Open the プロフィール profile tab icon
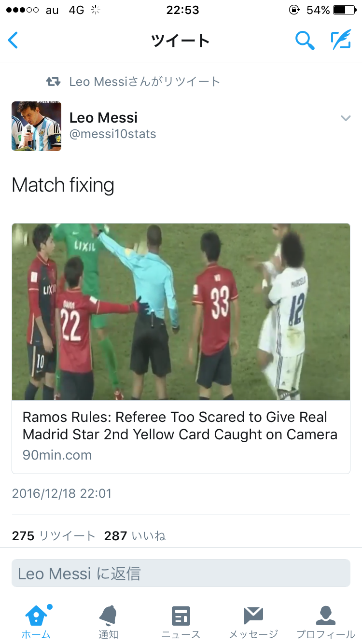The image size is (362, 644). pos(326,616)
